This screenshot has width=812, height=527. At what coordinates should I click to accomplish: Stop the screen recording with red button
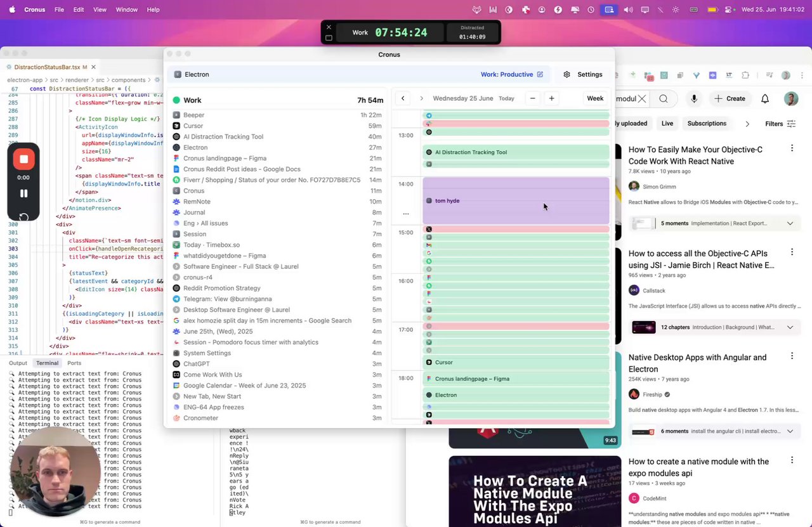point(23,159)
